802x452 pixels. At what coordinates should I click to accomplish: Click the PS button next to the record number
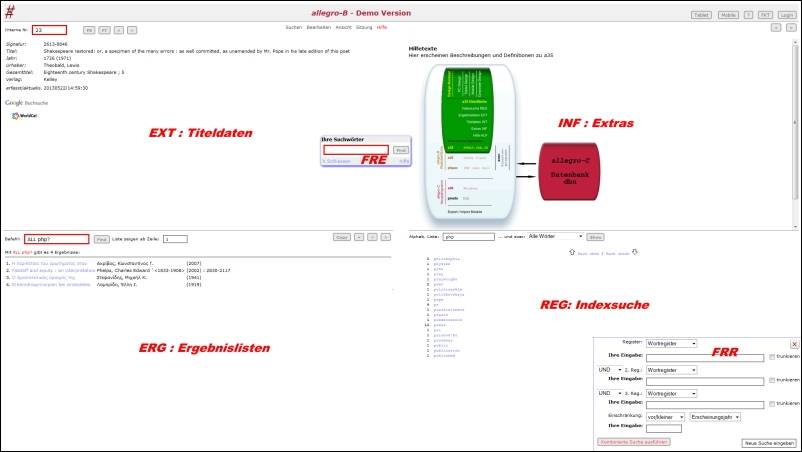coord(89,30)
